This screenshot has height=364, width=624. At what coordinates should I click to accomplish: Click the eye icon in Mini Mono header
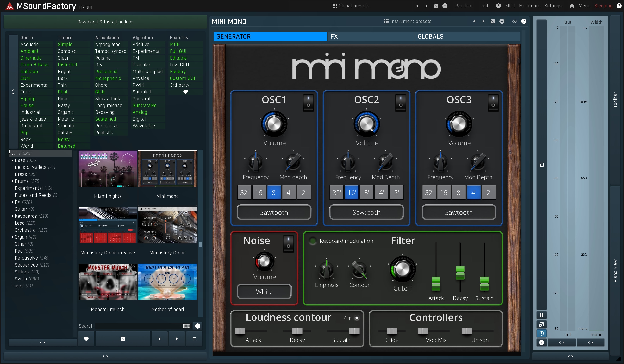coord(514,22)
